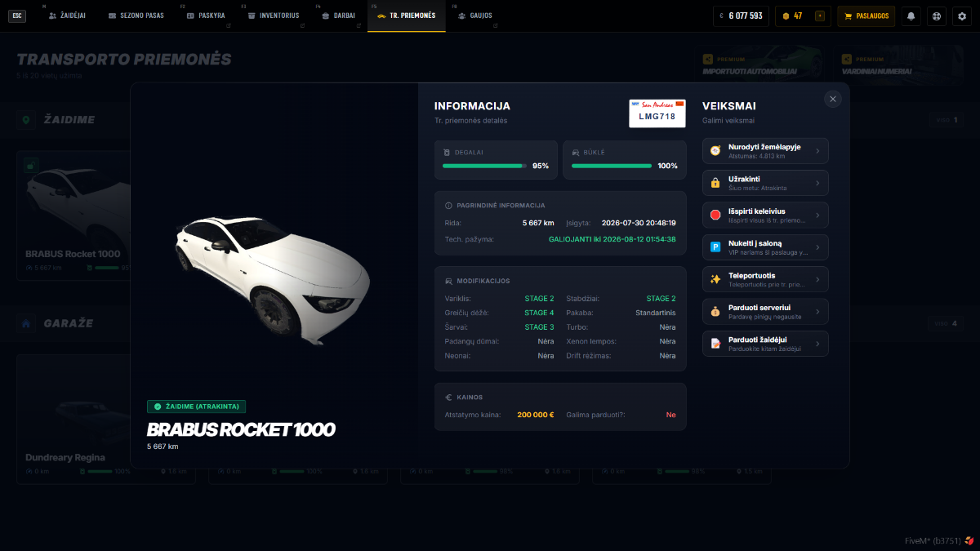Click the red Ne sellable value

(671, 415)
